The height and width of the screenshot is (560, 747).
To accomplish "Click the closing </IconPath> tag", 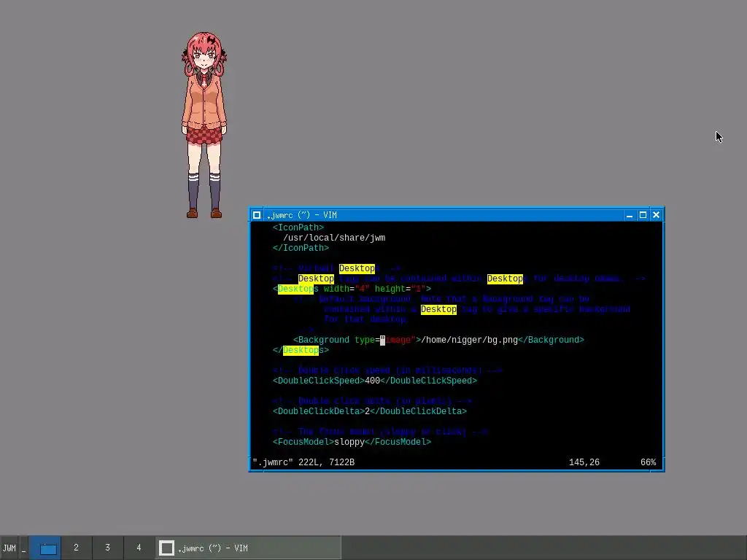I will point(301,248).
